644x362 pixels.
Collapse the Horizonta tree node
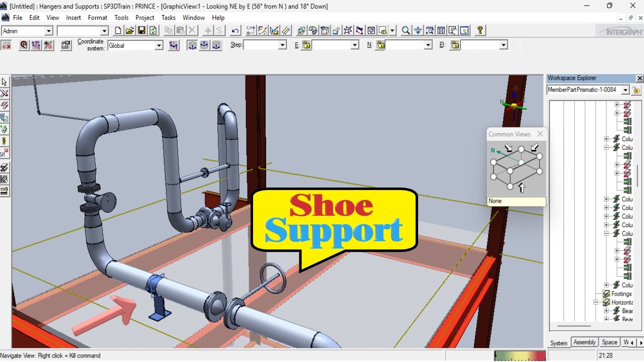pyautogui.click(x=596, y=303)
